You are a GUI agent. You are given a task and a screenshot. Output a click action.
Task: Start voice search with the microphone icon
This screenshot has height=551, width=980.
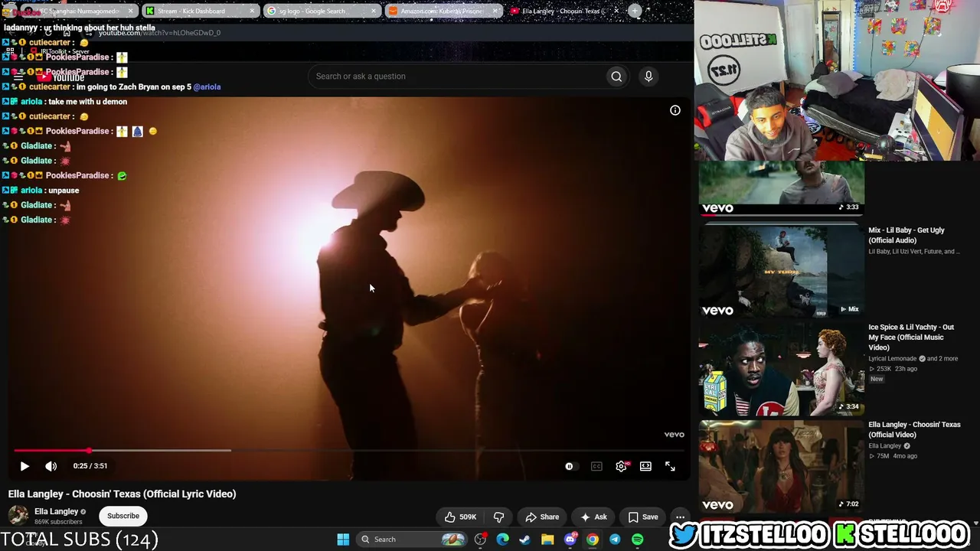coord(648,77)
